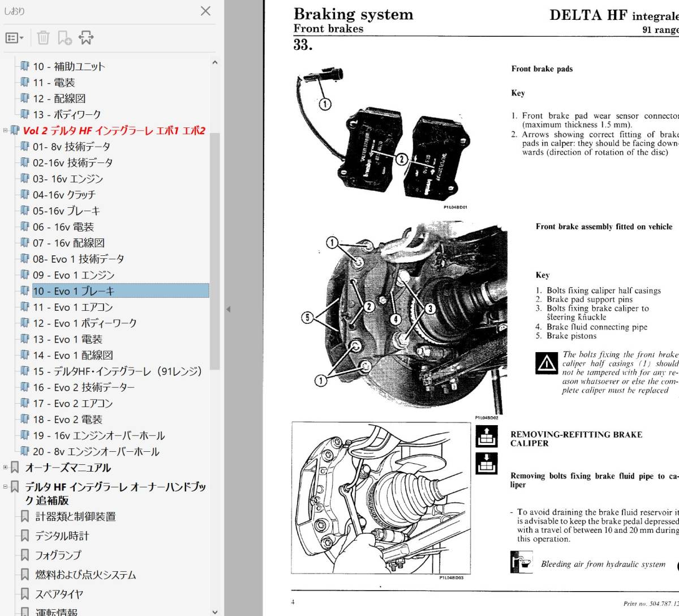Click bookmark icon beside 14 - Evo 1 配線図
The height and width of the screenshot is (616, 679).
24,355
